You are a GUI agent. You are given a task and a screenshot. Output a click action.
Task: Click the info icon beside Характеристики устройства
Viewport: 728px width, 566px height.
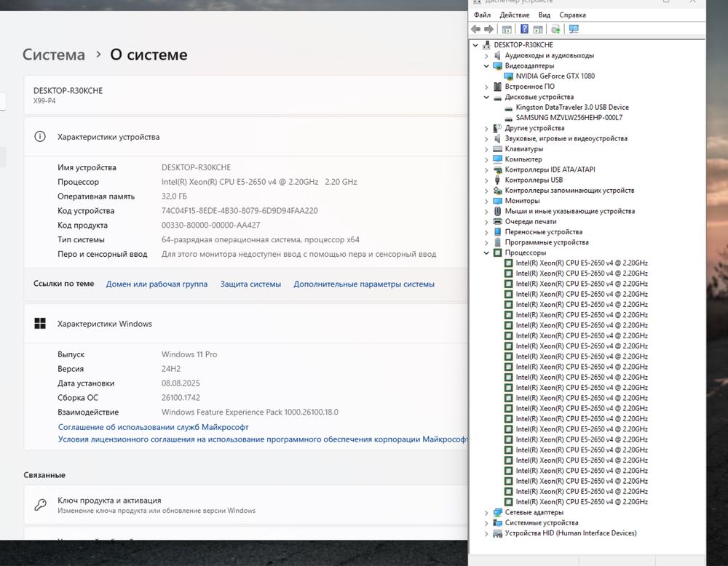coord(40,137)
